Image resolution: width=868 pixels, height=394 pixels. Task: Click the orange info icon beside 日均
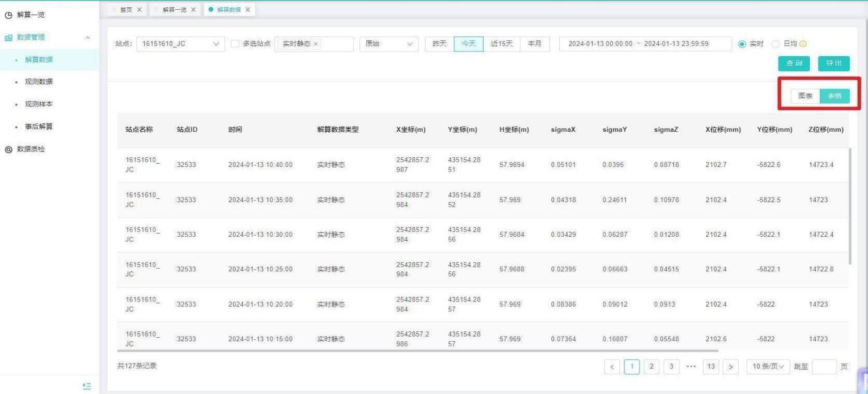click(803, 44)
